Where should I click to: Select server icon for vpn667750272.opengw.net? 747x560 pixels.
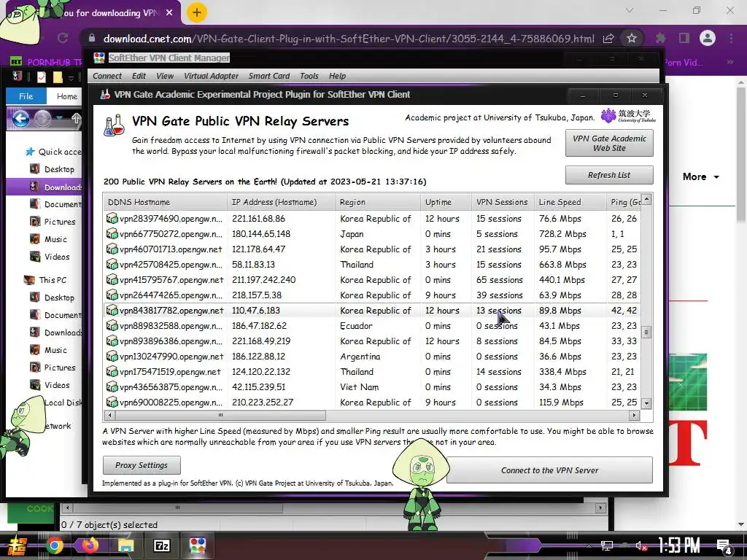(112, 234)
